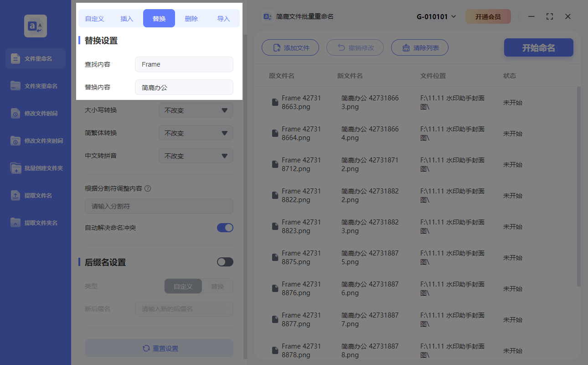Open 文件夹重命名 in the sidebar

pos(36,86)
